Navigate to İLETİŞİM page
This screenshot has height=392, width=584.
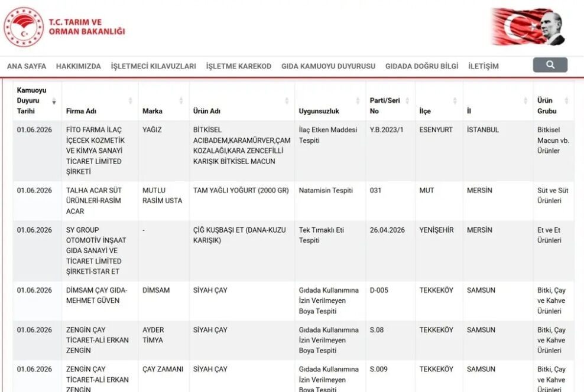coord(484,66)
